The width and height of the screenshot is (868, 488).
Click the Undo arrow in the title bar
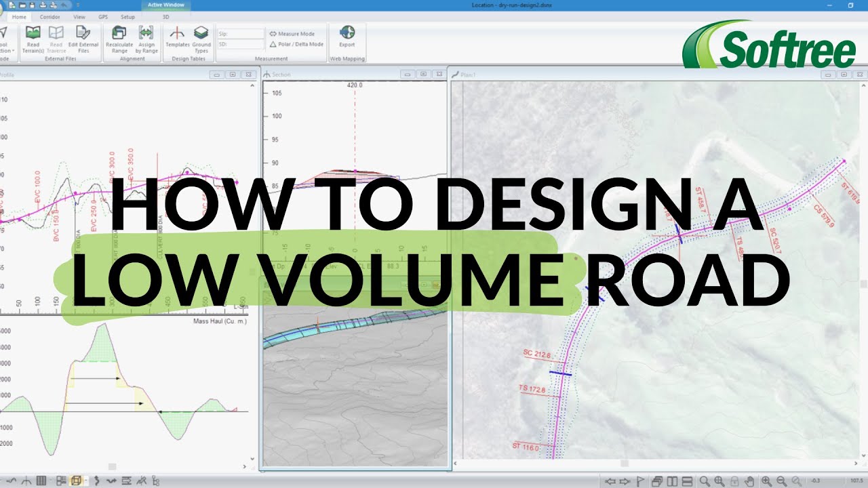[64, 5]
